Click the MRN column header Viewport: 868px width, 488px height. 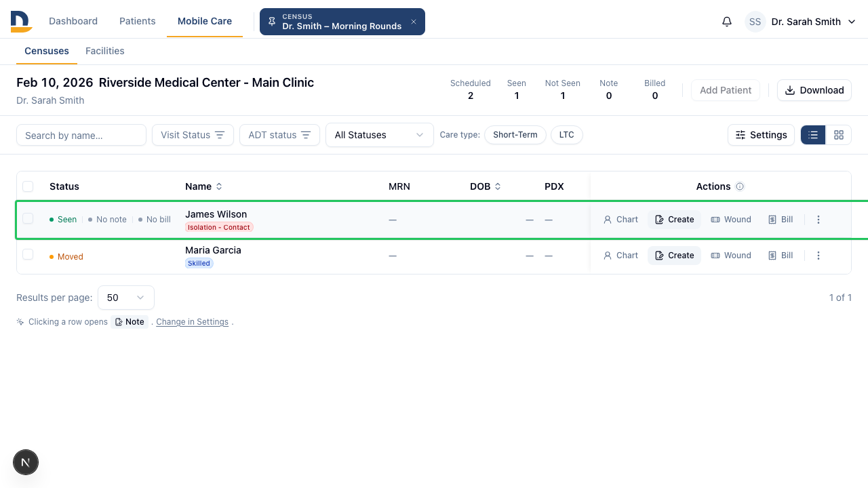coord(399,186)
